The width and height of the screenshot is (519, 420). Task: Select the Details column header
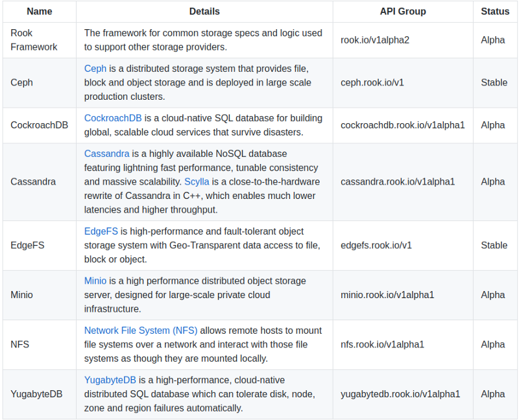(x=204, y=11)
